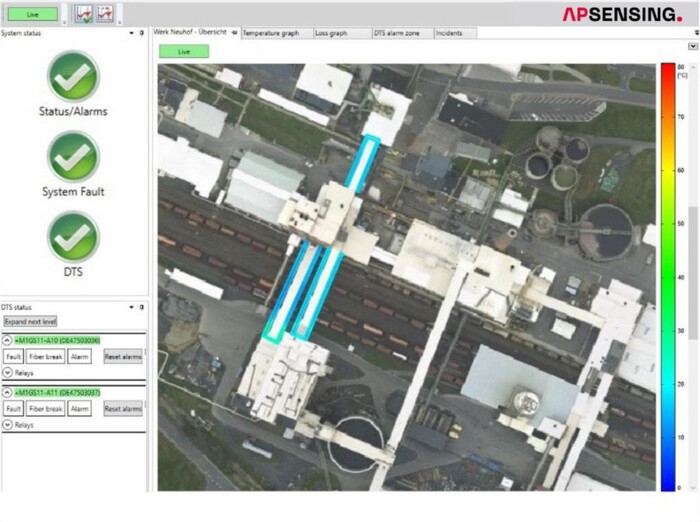Click Reset alarms for M1GS11-A10
Viewport: 700px width, 522px height.
coord(123,355)
